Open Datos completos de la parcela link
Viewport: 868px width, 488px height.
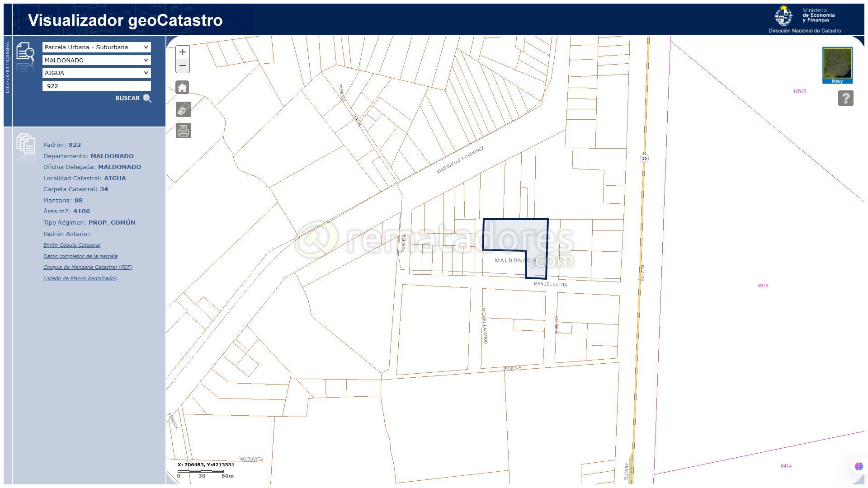80,256
